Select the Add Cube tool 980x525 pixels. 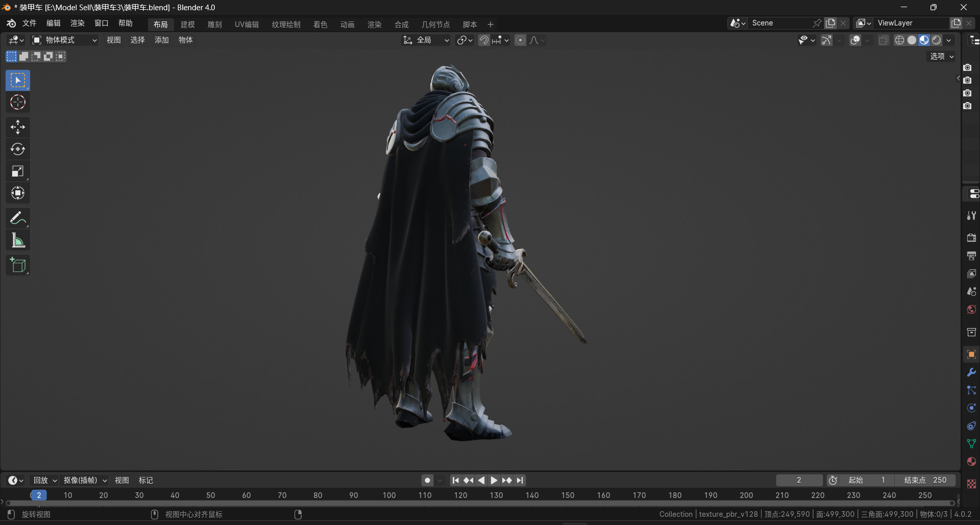(x=18, y=265)
